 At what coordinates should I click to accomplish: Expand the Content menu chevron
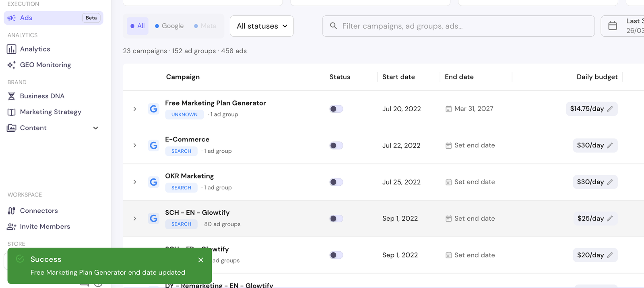[96, 128]
